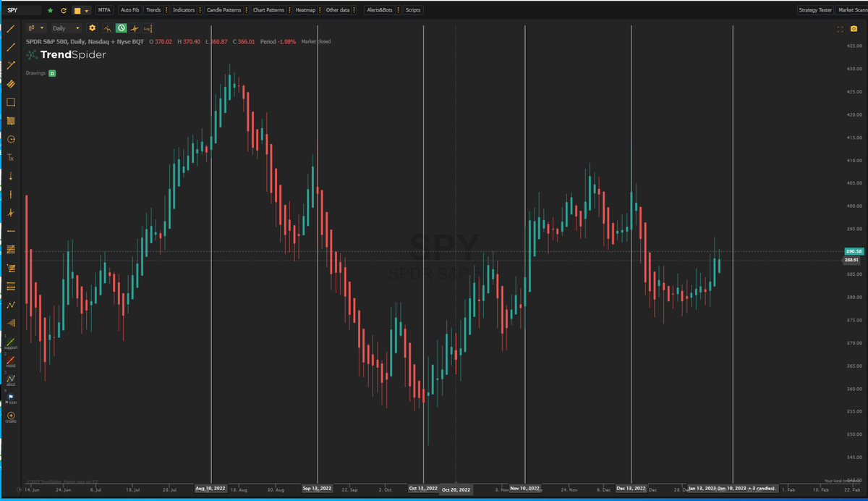Click the SPY symbol input field
This screenshot has width=868, height=501.
(24, 11)
